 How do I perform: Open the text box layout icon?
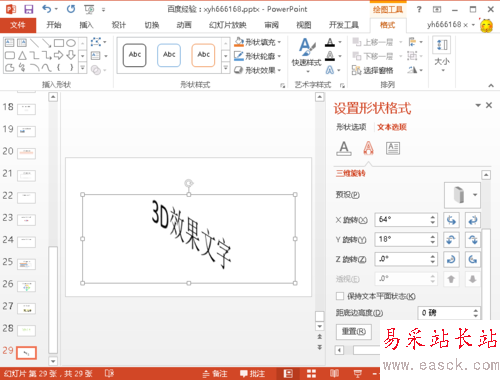point(393,148)
